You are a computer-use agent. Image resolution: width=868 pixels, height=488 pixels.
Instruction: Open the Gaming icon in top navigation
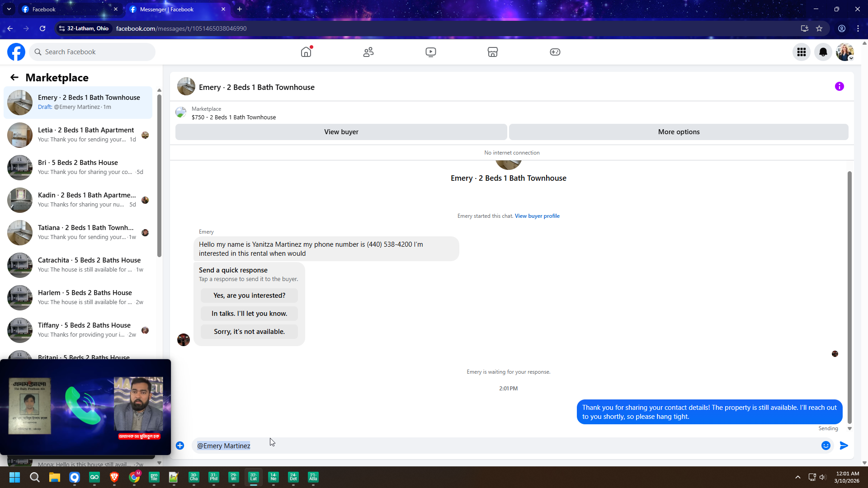pyautogui.click(x=555, y=52)
